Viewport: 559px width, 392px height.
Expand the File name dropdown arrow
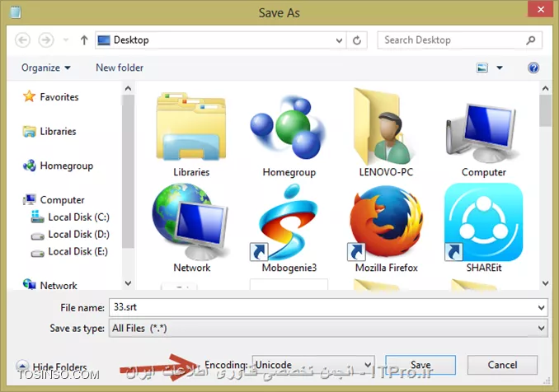tap(541, 308)
